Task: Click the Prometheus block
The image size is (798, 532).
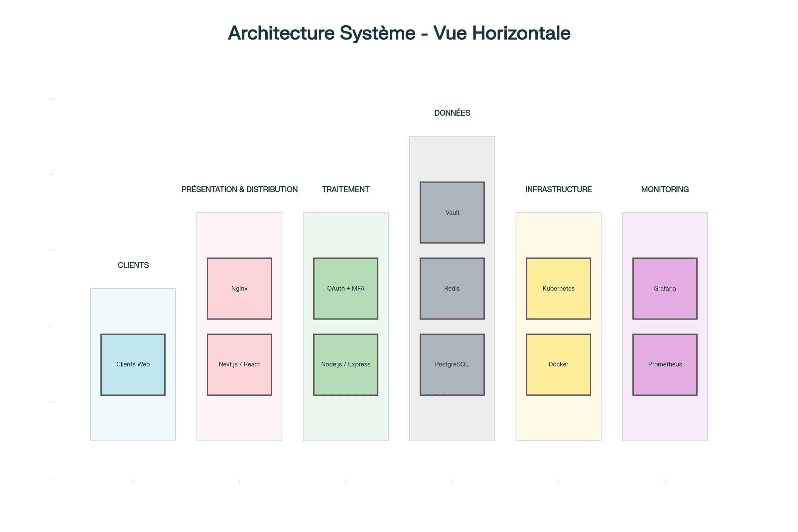Action: pyautogui.click(x=665, y=364)
